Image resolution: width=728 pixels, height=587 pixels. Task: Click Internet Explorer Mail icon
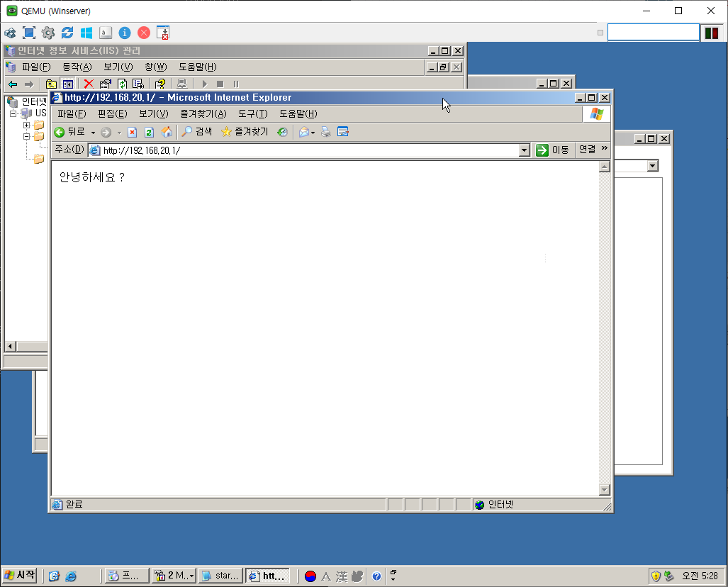coord(303,133)
